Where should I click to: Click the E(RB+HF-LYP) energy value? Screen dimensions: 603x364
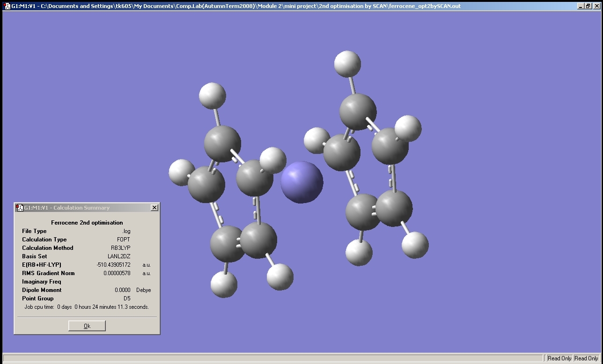click(x=113, y=265)
